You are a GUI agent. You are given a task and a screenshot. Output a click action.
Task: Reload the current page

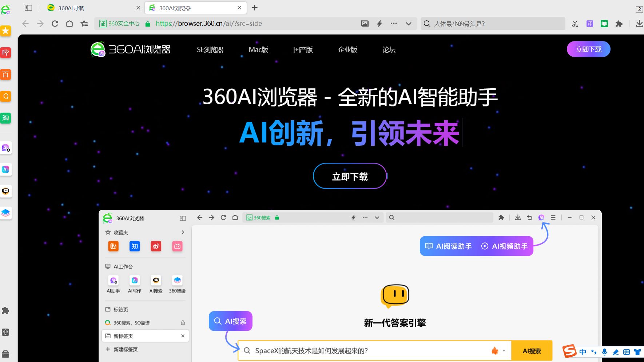coord(55,24)
